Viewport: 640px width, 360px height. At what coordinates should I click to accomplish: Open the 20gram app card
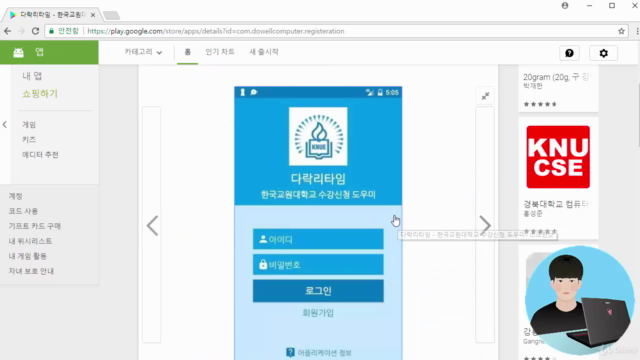558,89
